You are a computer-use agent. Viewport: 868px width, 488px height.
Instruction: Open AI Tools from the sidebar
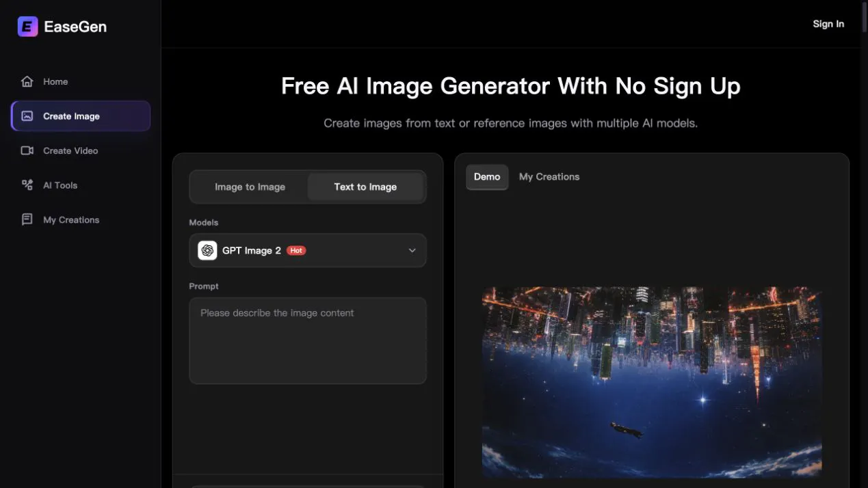coord(81,185)
